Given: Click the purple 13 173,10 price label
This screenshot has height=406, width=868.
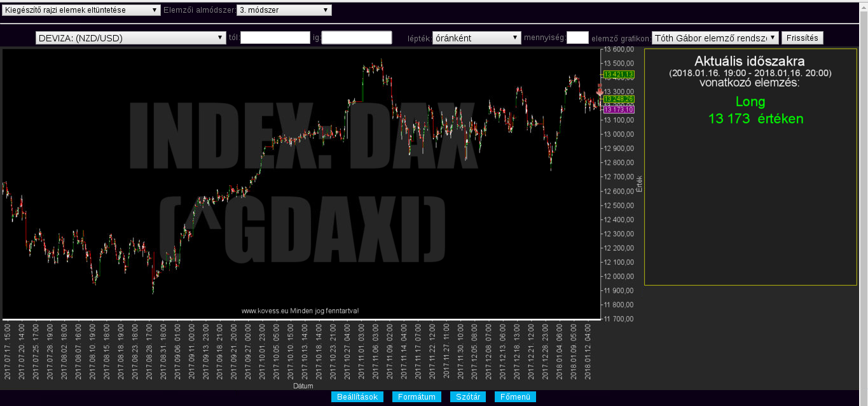Looking at the screenshot, I should point(618,109).
